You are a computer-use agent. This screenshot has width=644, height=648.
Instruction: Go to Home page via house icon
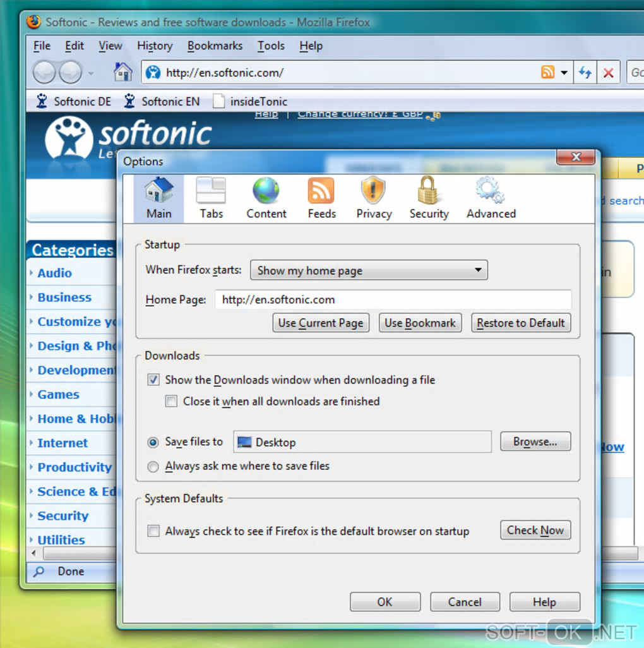[x=122, y=73]
